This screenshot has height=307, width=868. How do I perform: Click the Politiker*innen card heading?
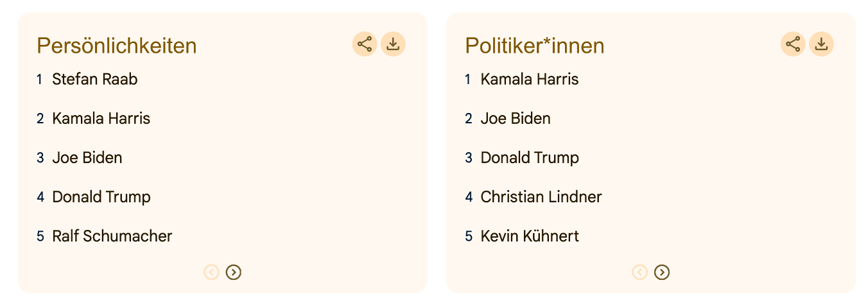coord(535,46)
